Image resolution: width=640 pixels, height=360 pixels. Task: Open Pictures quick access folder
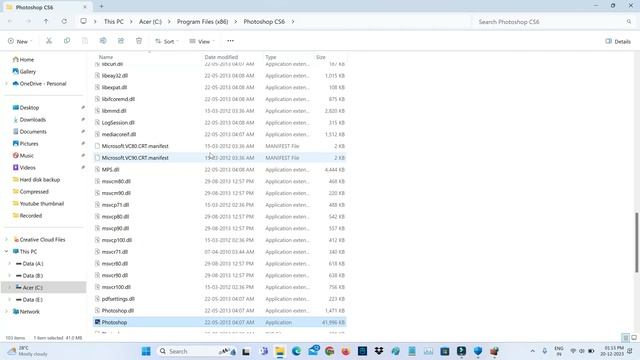click(x=25, y=144)
